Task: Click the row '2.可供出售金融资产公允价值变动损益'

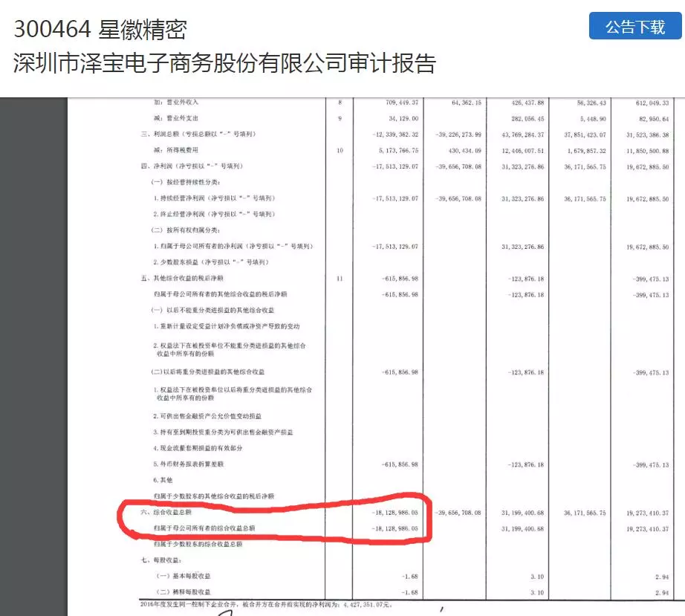Action: pyautogui.click(x=207, y=416)
